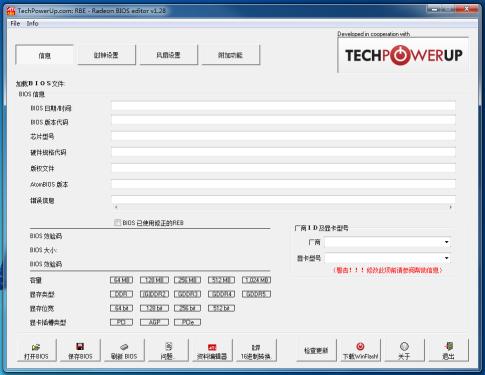Click the DDR memory type indicator
This screenshot has width=485, height=375.
tap(121, 294)
